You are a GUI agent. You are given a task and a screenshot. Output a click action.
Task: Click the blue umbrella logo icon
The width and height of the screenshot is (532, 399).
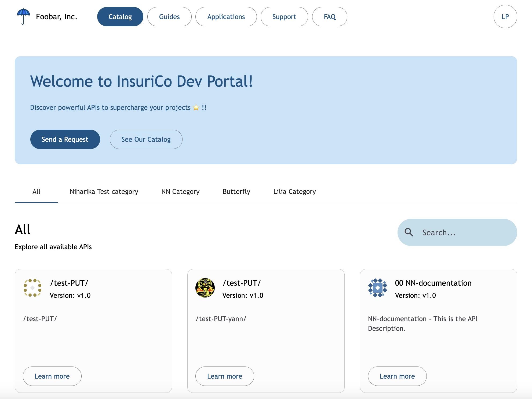click(x=23, y=16)
